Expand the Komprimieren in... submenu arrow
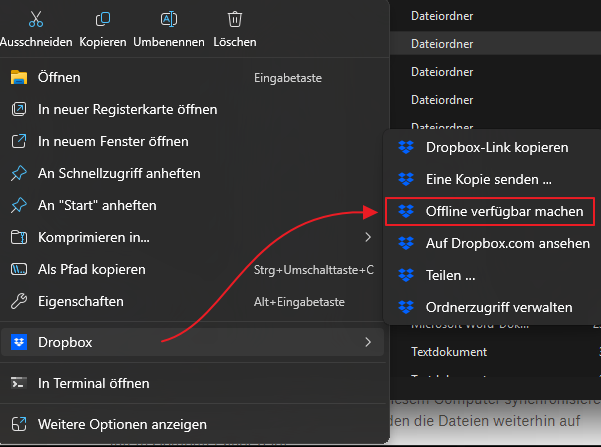Image resolution: width=601 pixels, height=447 pixels. [368, 237]
